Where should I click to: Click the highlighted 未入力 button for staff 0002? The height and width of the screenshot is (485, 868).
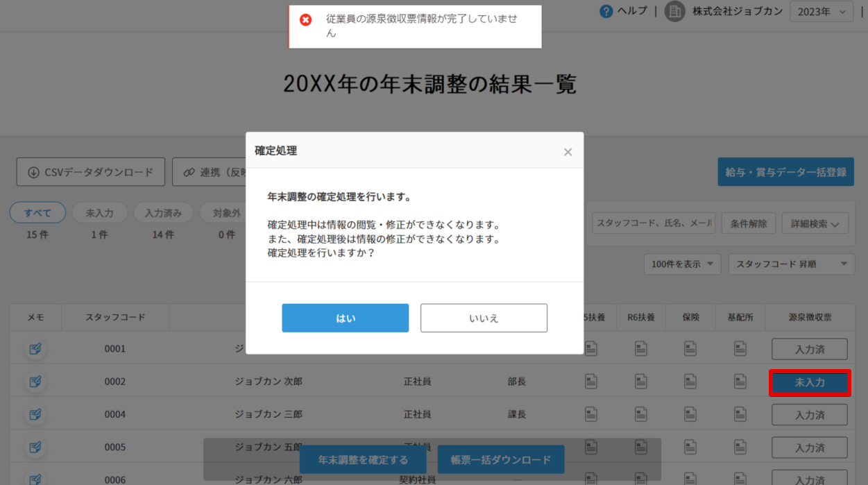click(x=809, y=382)
